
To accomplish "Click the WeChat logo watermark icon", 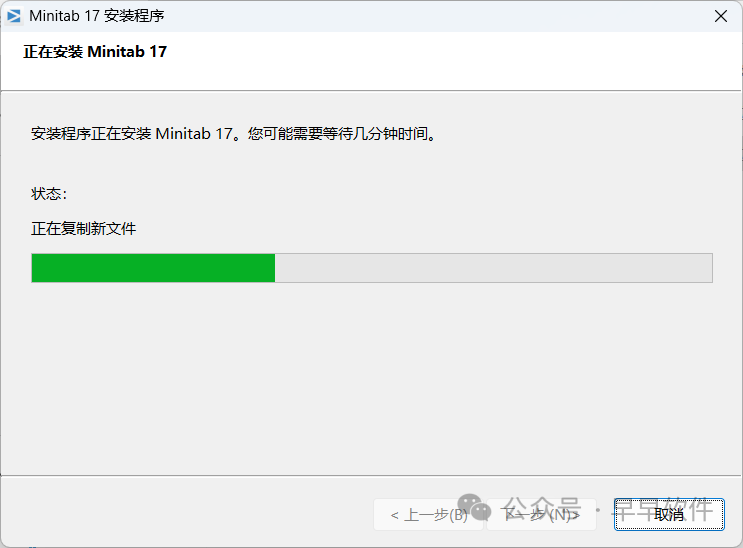I will (x=474, y=506).
